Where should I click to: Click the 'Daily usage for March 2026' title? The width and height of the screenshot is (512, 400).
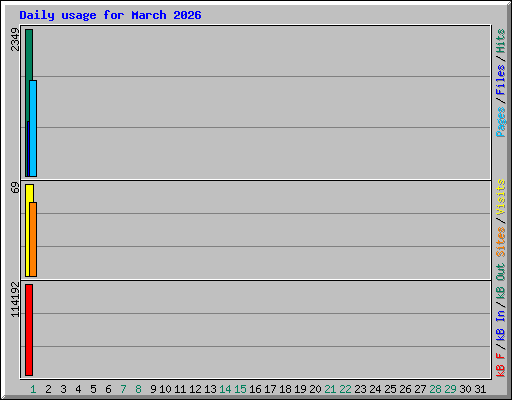110,15
